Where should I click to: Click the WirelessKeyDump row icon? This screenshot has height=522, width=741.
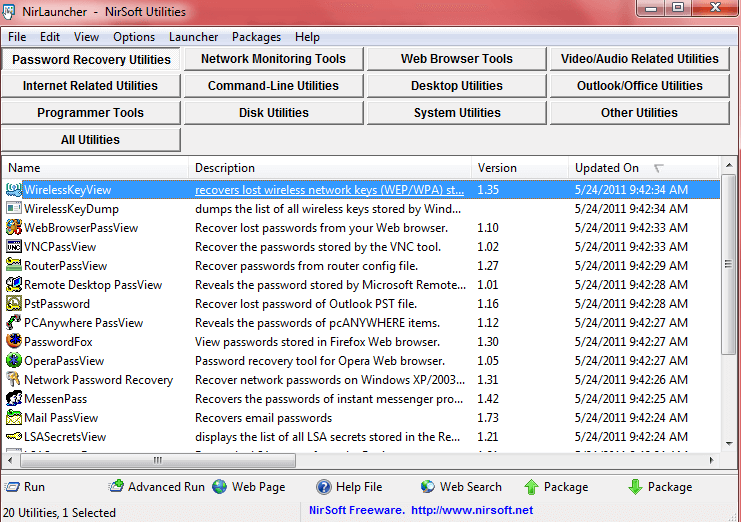pyautogui.click(x=14, y=208)
